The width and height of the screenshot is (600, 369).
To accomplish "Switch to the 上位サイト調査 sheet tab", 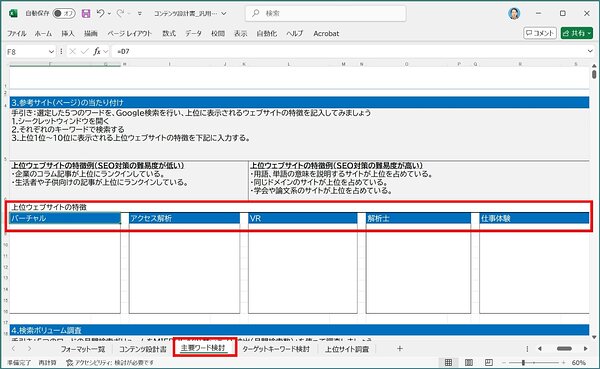I will 347,349.
